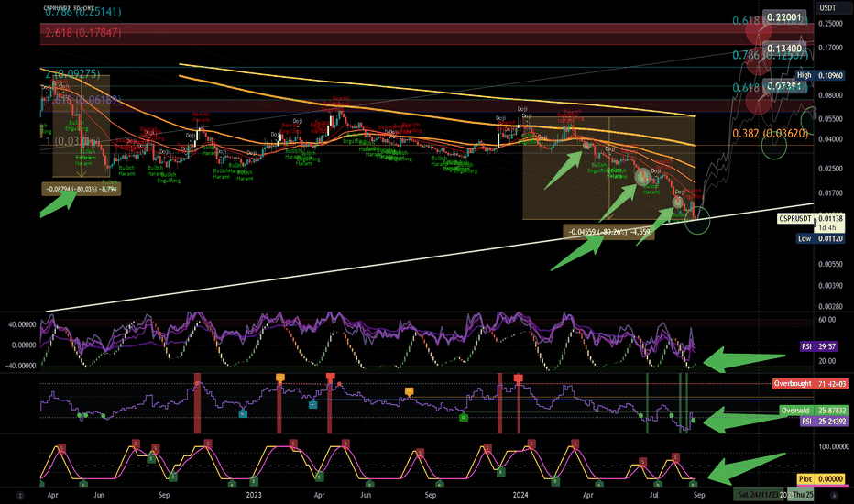Click the Oversold 25.87832 level label

(x=814, y=411)
